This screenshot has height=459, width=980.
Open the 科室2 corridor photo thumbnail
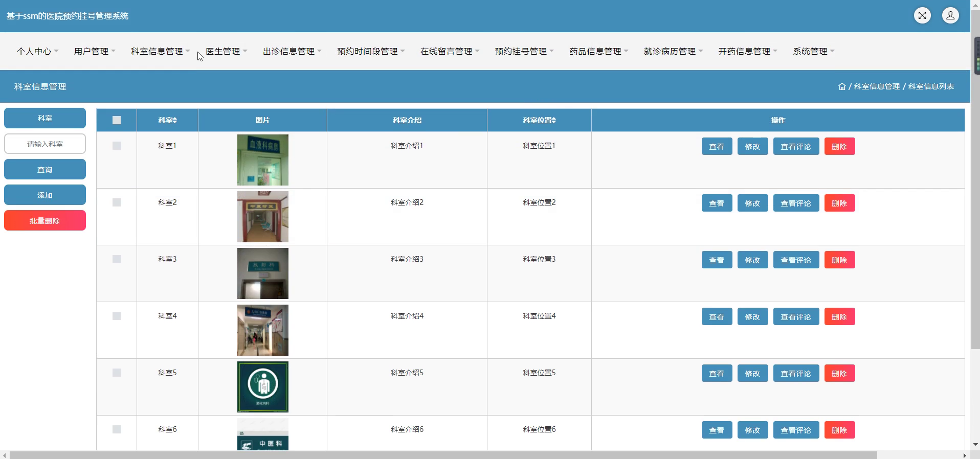263,217
